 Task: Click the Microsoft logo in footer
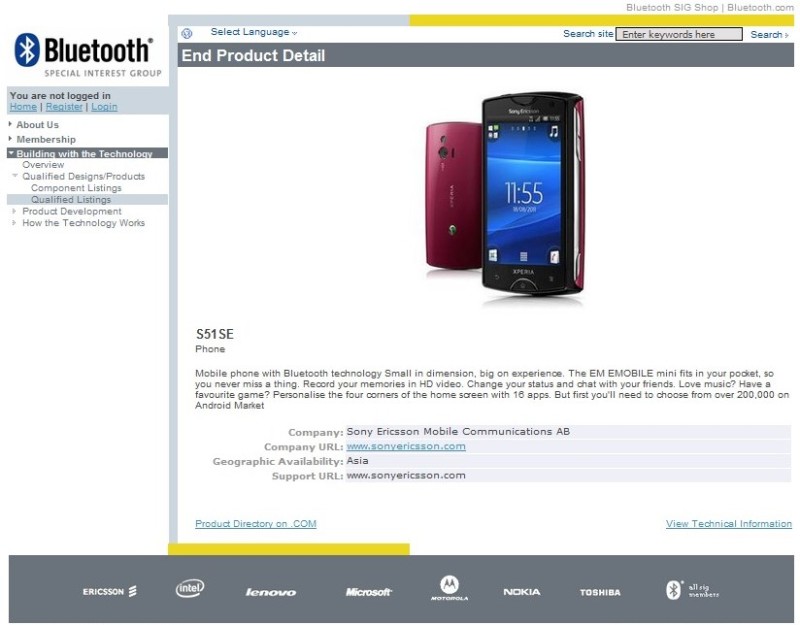[368, 592]
